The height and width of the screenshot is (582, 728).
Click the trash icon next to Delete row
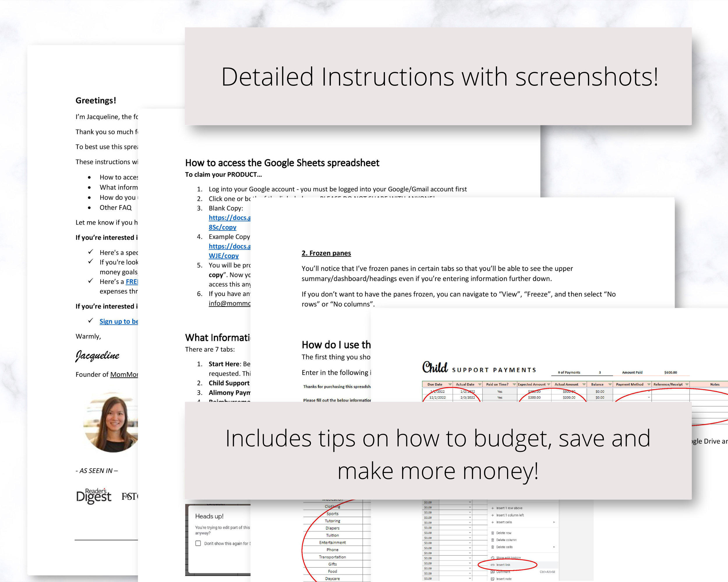click(x=493, y=533)
